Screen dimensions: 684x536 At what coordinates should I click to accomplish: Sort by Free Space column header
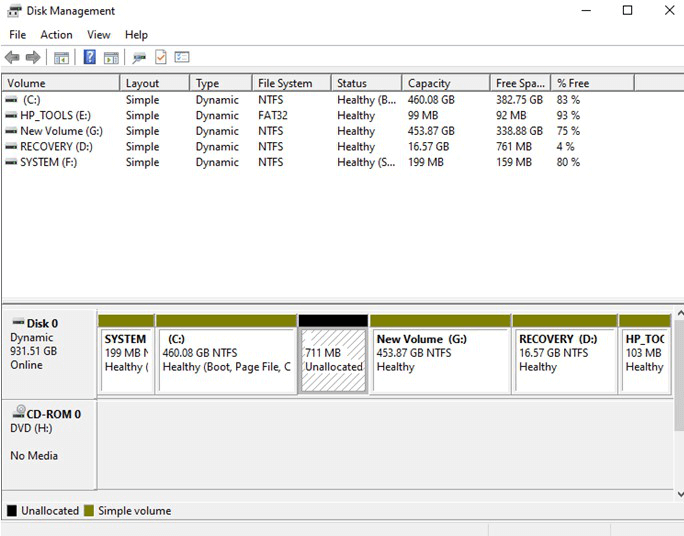[x=520, y=83]
